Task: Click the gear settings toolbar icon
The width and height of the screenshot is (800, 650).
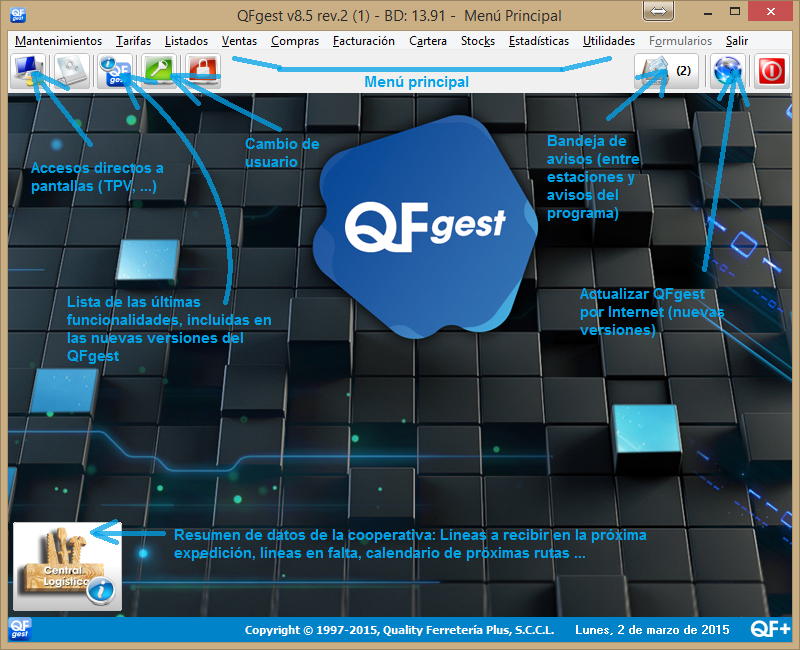Action: click(72, 71)
